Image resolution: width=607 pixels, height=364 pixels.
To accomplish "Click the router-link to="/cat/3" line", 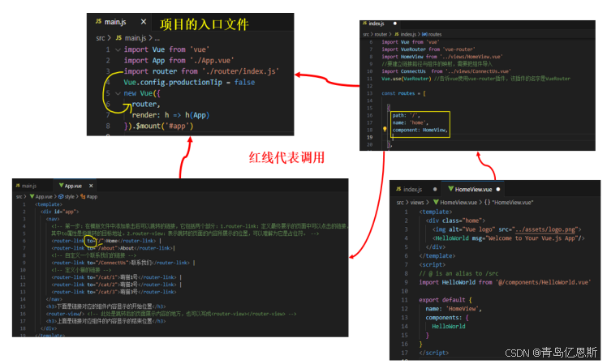I will click(x=114, y=292).
